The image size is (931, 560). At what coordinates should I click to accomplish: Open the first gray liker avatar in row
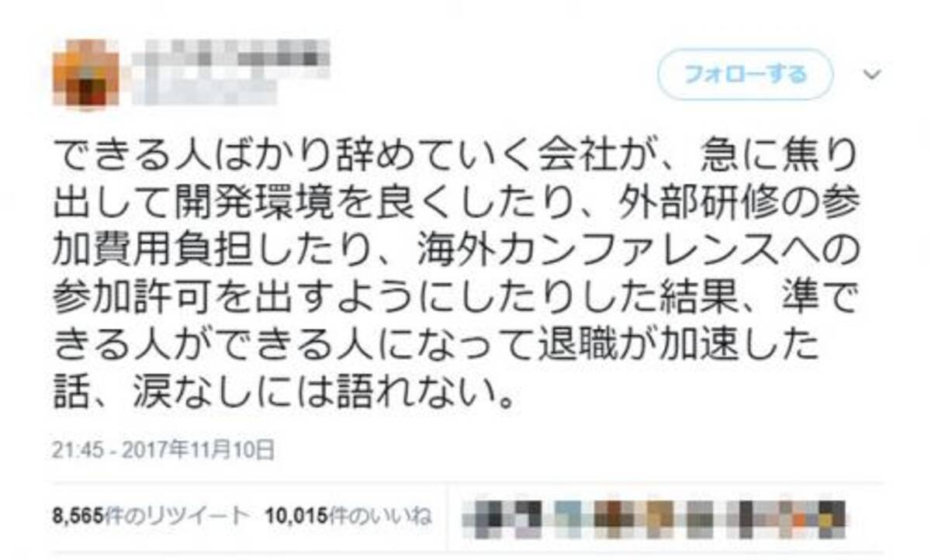pos(488,519)
